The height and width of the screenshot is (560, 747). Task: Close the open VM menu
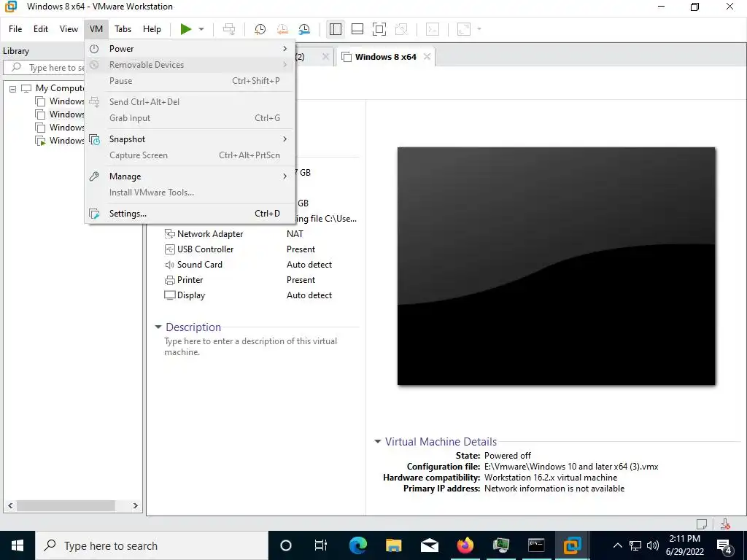click(96, 29)
